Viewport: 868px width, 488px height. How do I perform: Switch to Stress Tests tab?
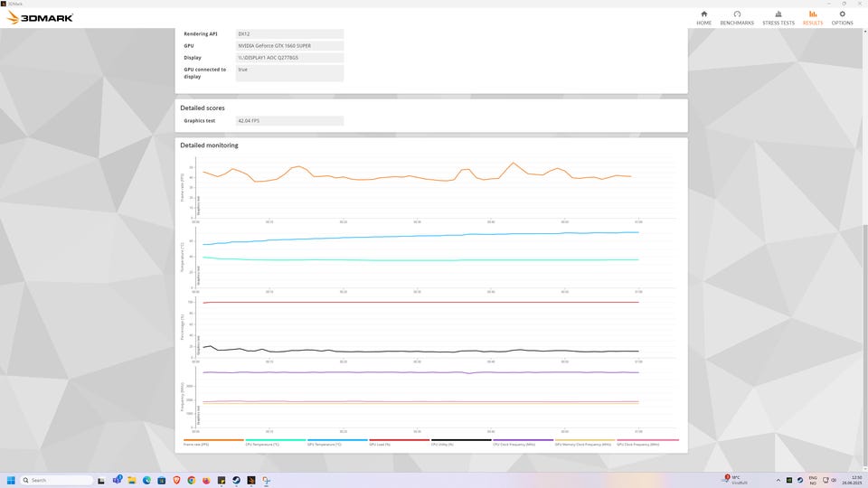[x=778, y=18]
